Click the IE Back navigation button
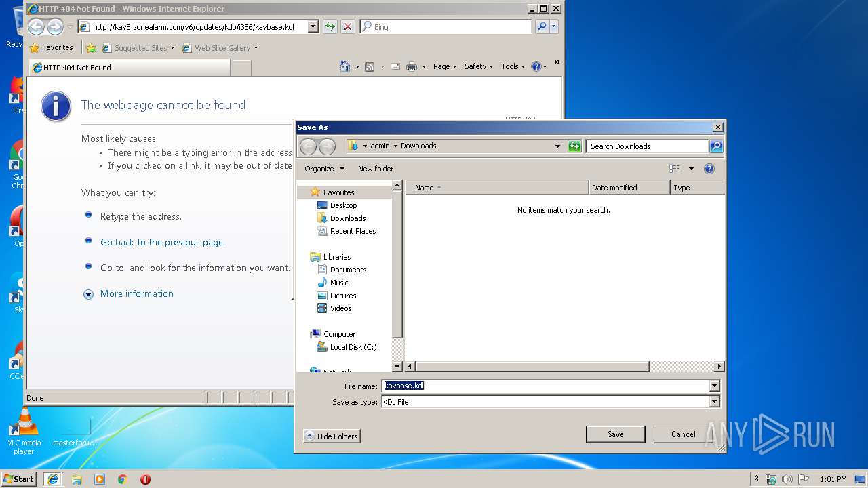868x488 pixels. 36,27
